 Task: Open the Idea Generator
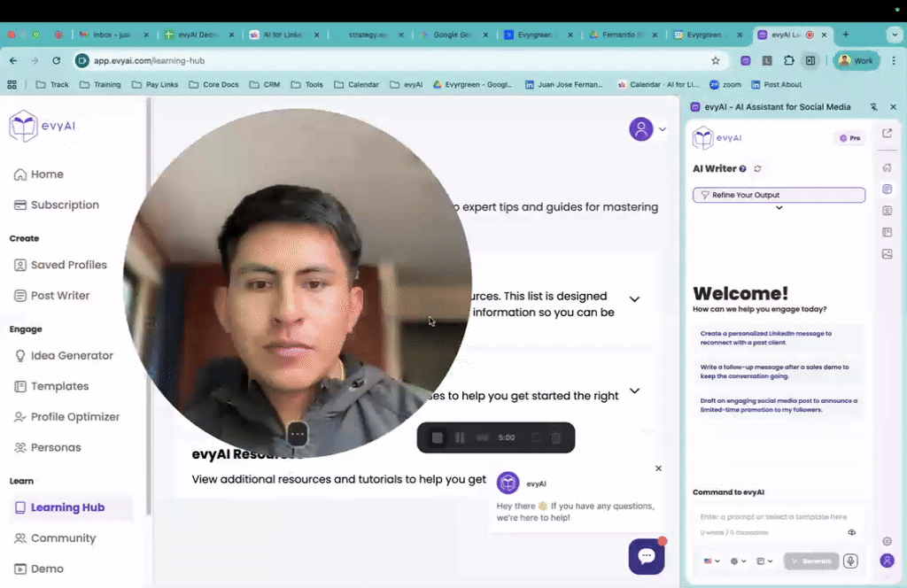click(x=64, y=356)
